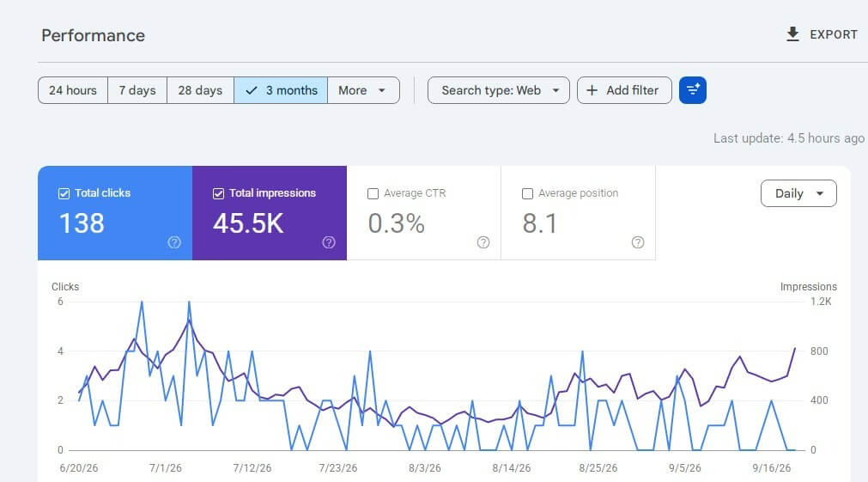The height and width of the screenshot is (482, 868).
Task: Uncheck the Total impressions checkbox
Action: (218, 193)
